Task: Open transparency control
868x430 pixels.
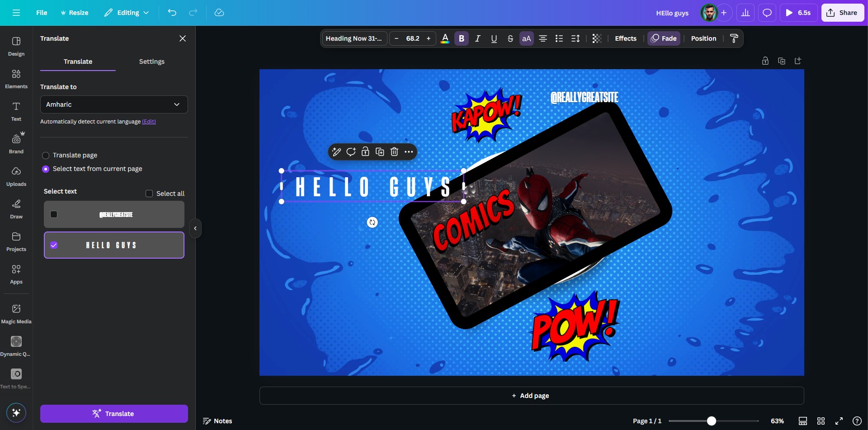Action: (597, 38)
